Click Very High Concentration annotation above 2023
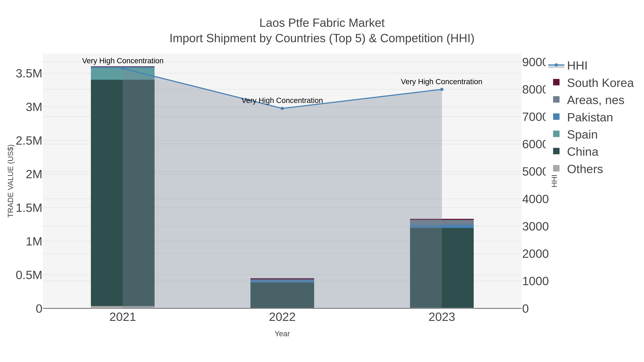Screen dimensions: 644x362 (x=442, y=82)
